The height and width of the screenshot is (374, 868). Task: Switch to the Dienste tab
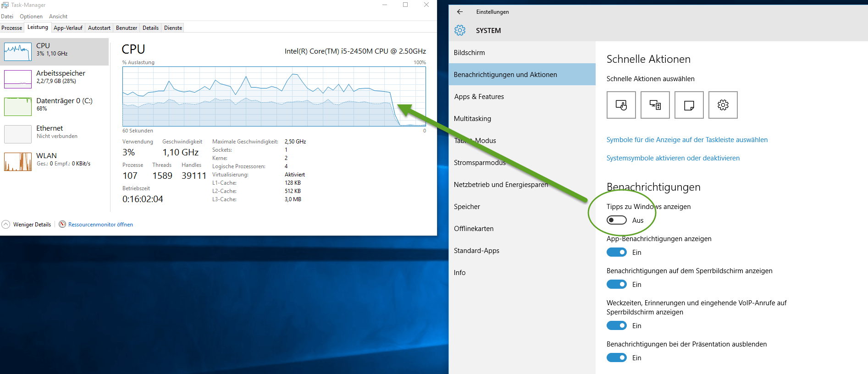pos(173,28)
